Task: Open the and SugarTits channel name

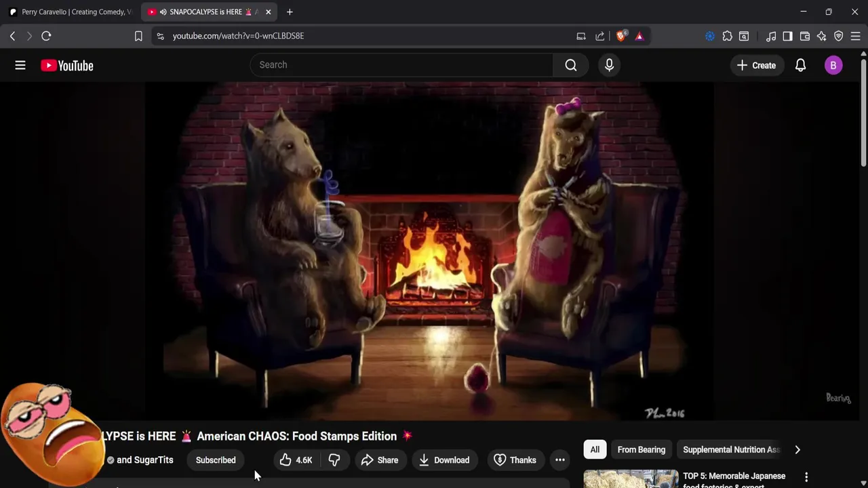Action: coord(145,460)
